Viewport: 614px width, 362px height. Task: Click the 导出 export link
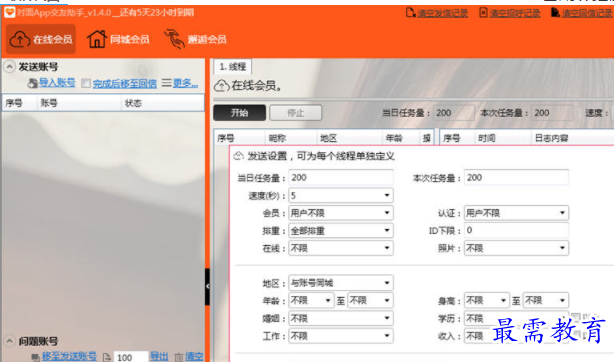159,357
